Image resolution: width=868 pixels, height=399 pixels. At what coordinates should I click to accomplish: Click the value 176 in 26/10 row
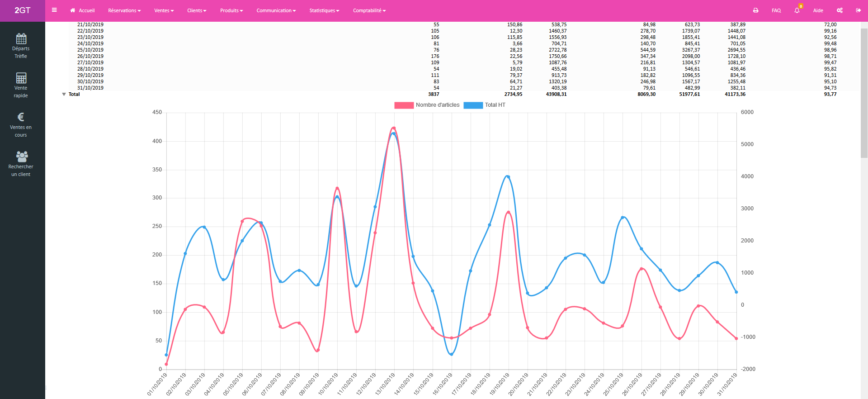click(435, 56)
